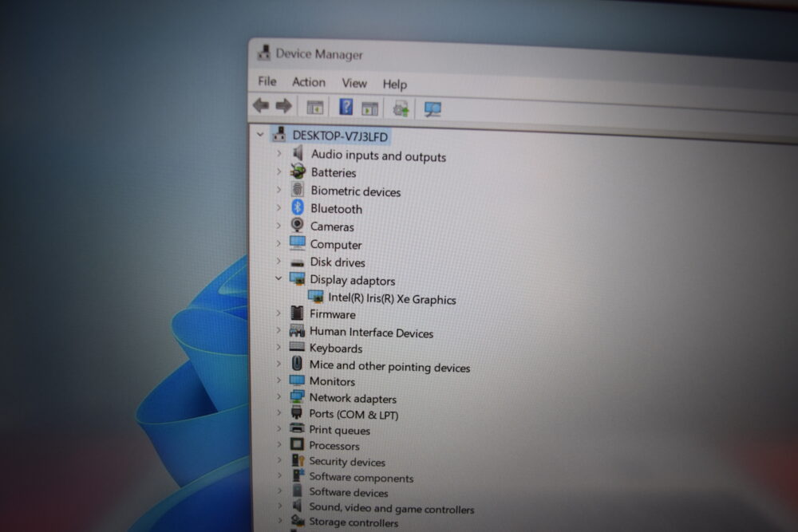Image resolution: width=798 pixels, height=532 pixels.
Task: Select Human Interface Devices label
Action: coord(372,333)
